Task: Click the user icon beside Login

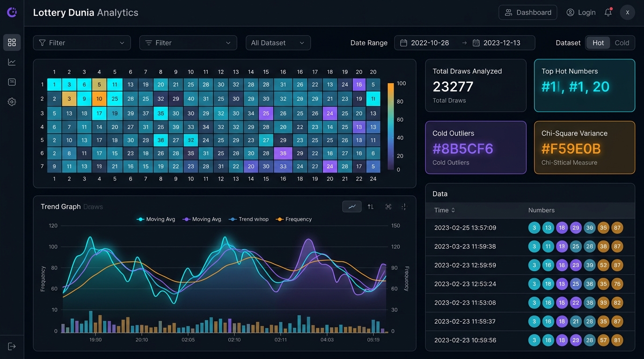Action: point(570,13)
